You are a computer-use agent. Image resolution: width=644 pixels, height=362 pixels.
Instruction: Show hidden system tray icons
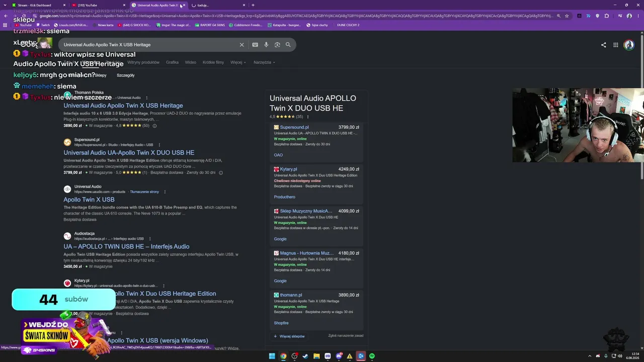coord(591,356)
